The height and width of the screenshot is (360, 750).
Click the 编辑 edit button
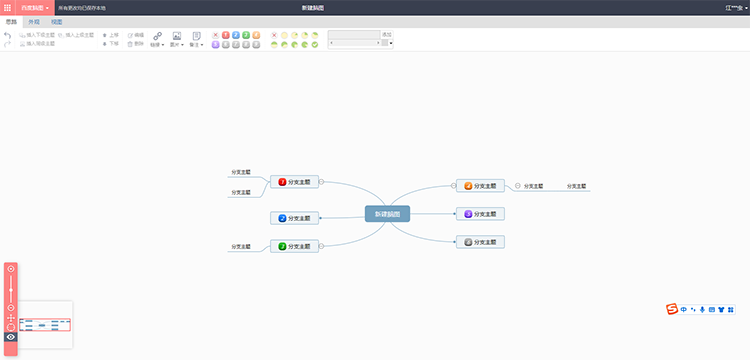pos(135,35)
